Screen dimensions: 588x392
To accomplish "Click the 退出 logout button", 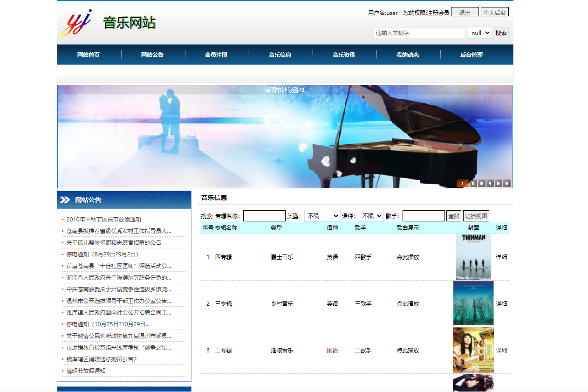I will click(x=465, y=12).
